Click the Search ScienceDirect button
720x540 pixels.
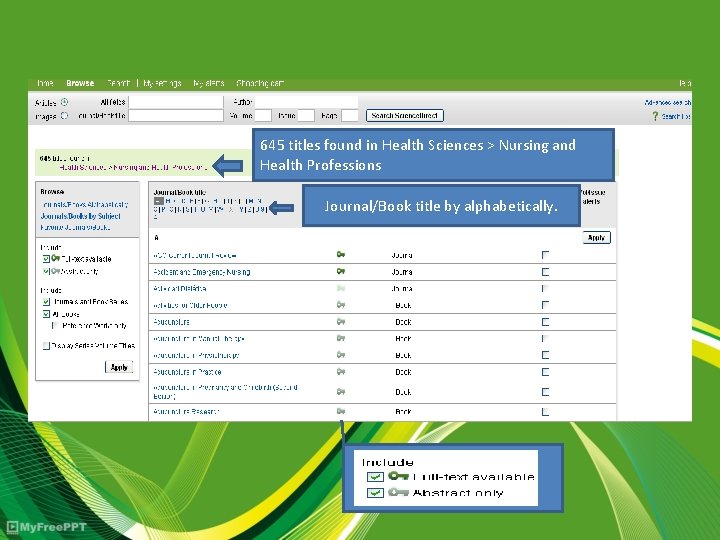(405, 115)
